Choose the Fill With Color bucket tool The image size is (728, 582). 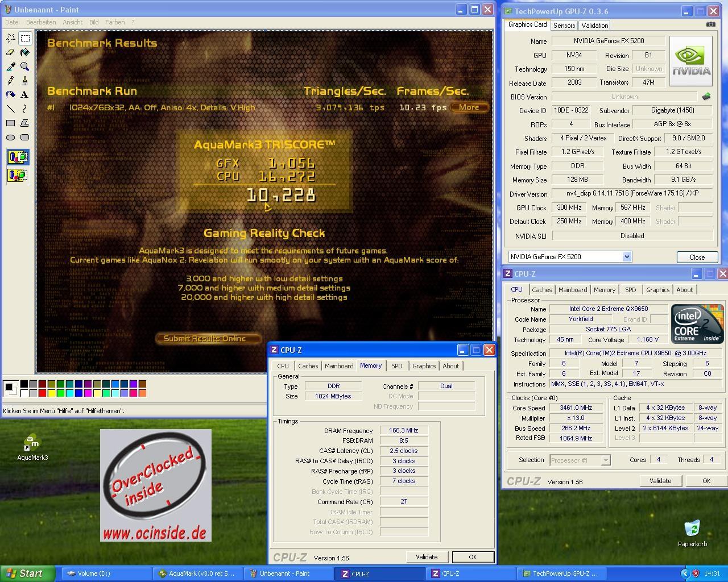25,52
